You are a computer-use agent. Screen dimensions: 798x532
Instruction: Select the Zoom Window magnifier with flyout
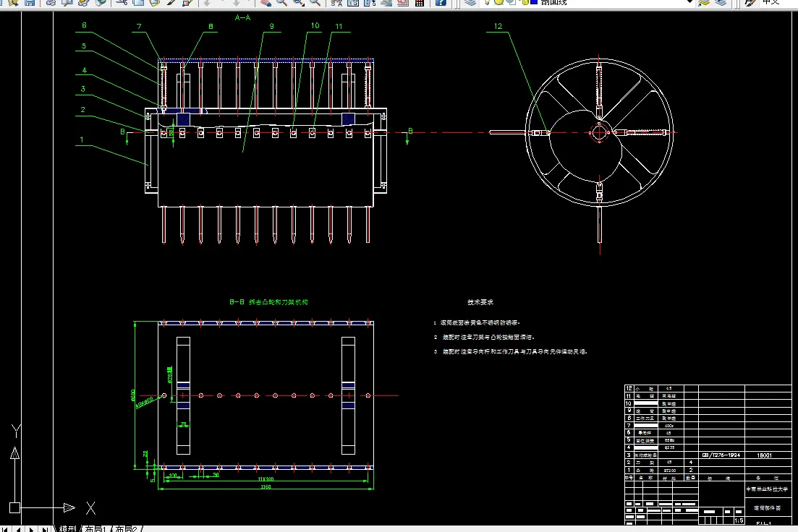(x=299, y=3)
